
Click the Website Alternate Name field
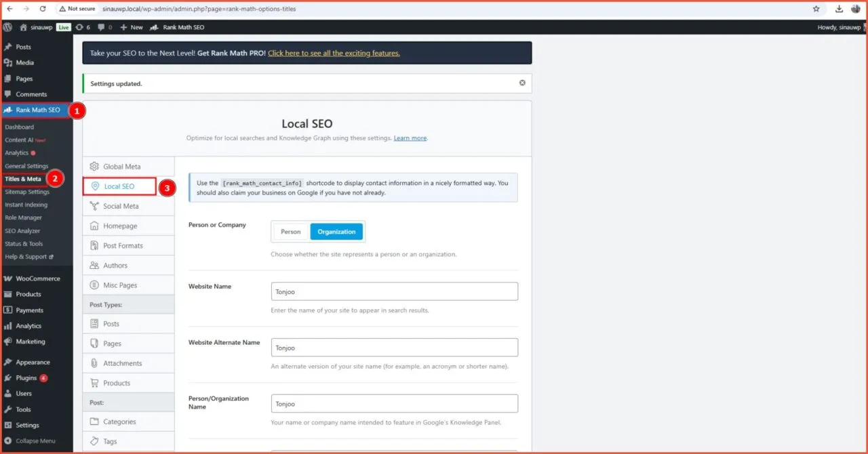pos(394,348)
